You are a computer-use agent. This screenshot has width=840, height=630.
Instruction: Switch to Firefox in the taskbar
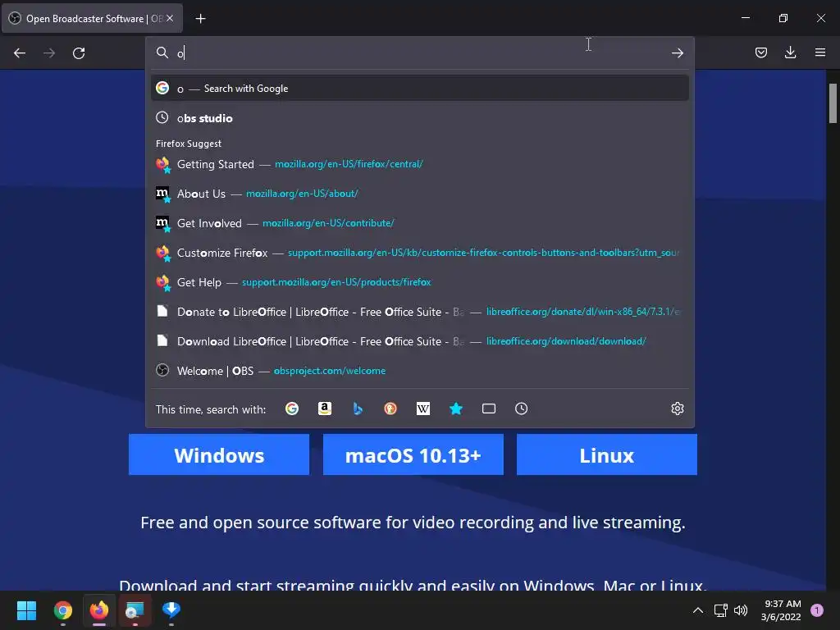99,610
